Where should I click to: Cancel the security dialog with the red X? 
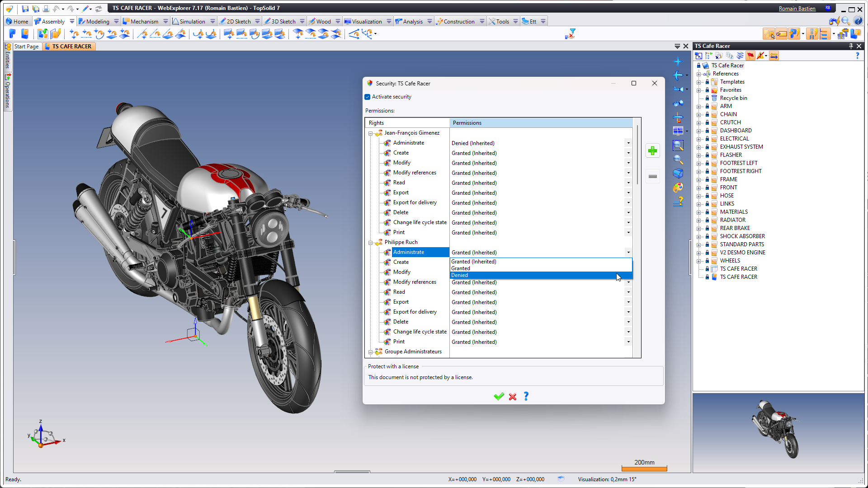[513, 396]
